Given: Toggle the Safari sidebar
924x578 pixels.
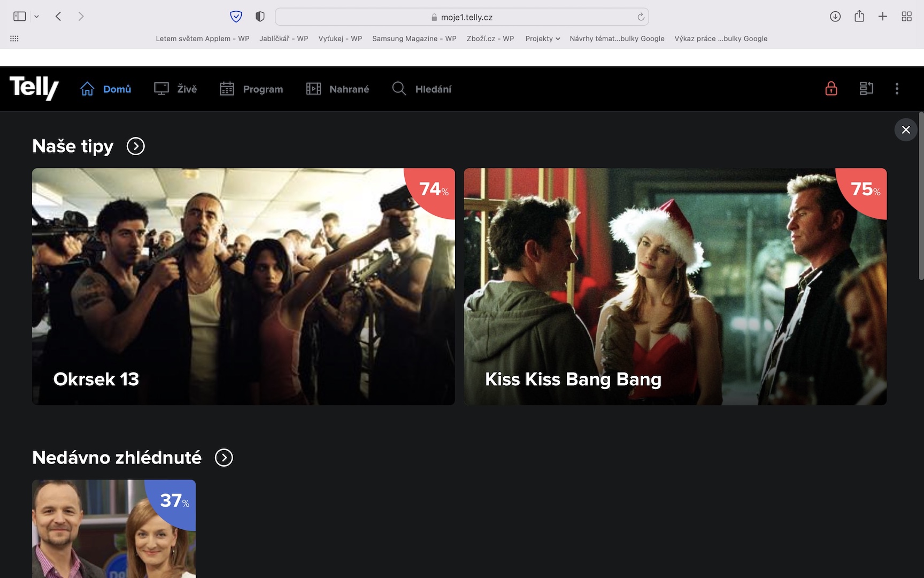Looking at the screenshot, I should (20, 17).
